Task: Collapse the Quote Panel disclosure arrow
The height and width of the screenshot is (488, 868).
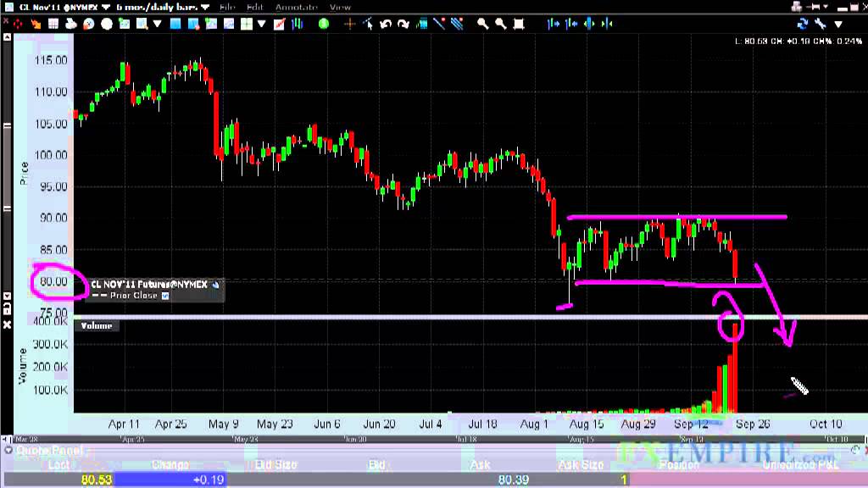Action: 8,451
